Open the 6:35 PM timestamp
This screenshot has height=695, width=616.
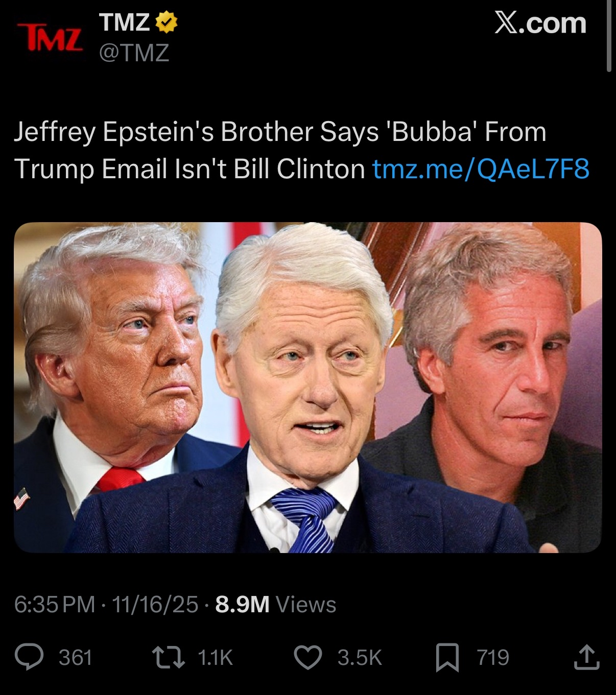click(55, 605)
